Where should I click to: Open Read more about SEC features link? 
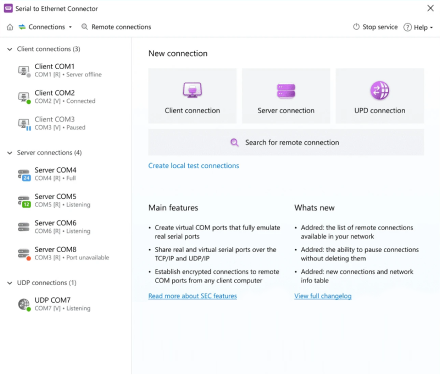pos(193,296)
